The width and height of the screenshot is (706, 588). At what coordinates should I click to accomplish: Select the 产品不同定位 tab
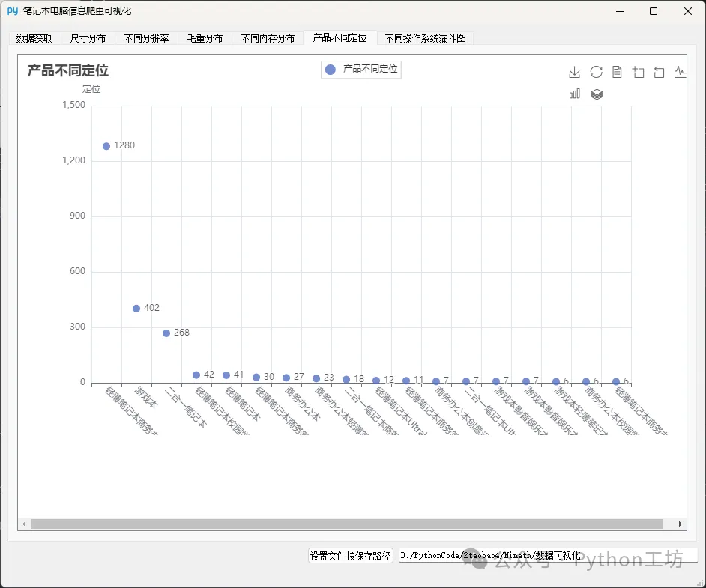[340, 37]
